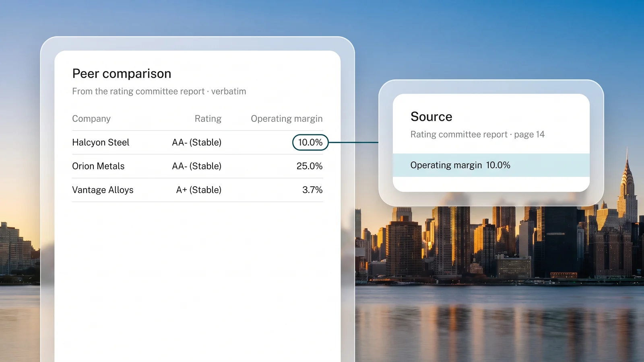Click the word 'verbatim' in the subtitle
The width and height of the screenshot is (644, 362).
229,91
